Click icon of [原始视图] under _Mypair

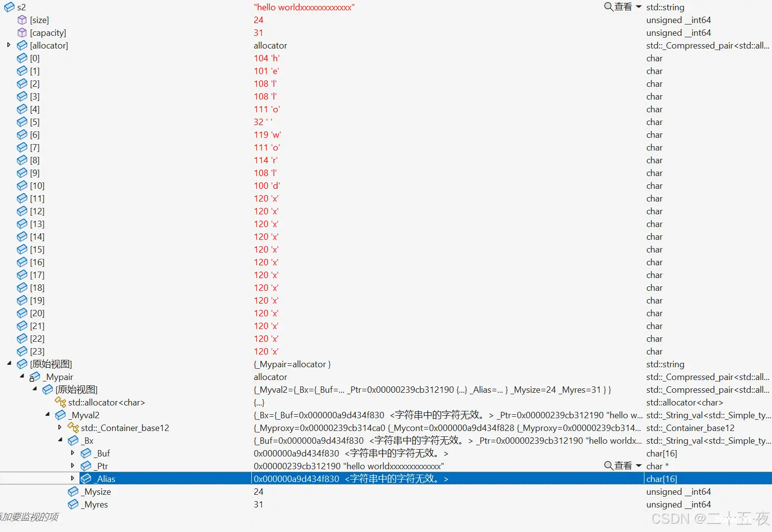48,390
